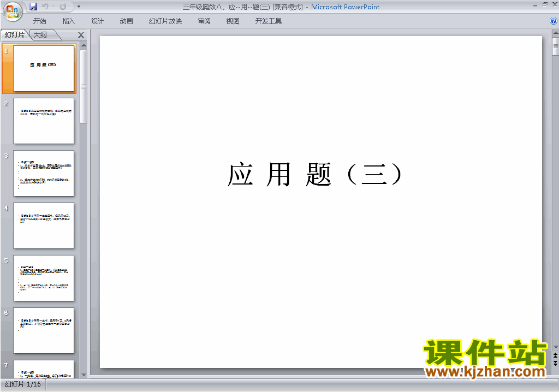Close the slides thumbnail pane
This screenshot has height=392, width=559.
[x=81, y=35]
